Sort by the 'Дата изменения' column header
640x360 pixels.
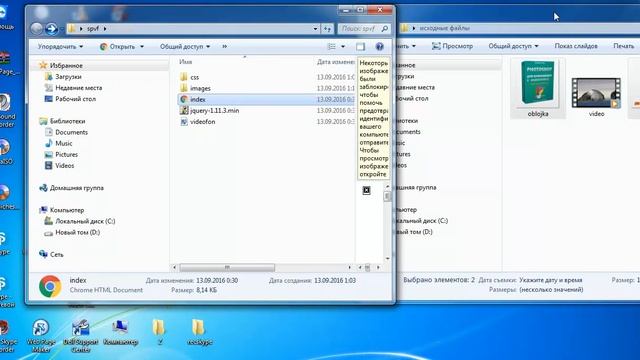336,62
